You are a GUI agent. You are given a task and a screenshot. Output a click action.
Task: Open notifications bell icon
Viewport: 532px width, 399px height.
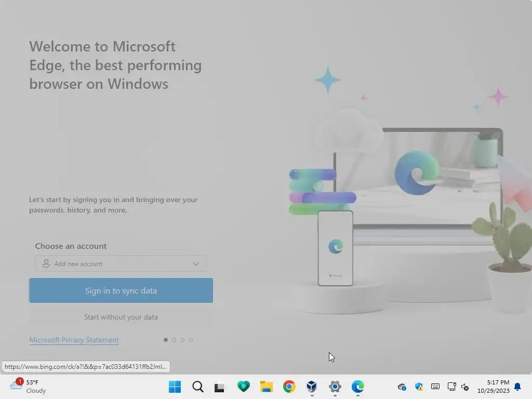click(518, 387)
